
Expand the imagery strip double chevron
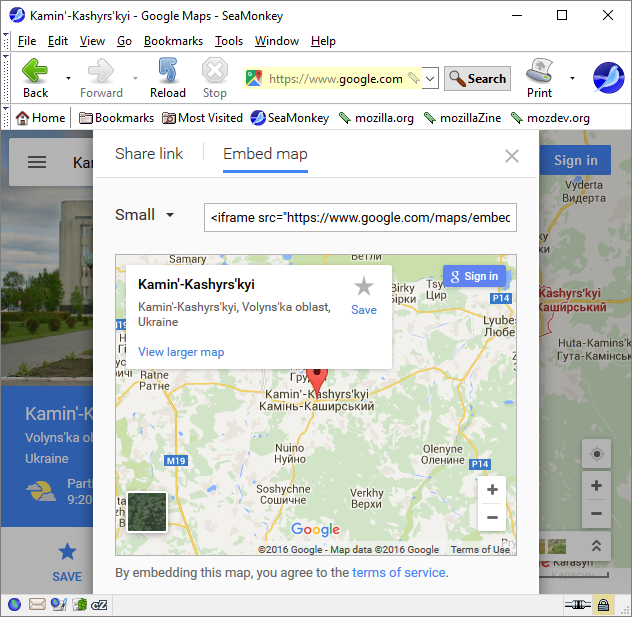[x=597, y=546]
